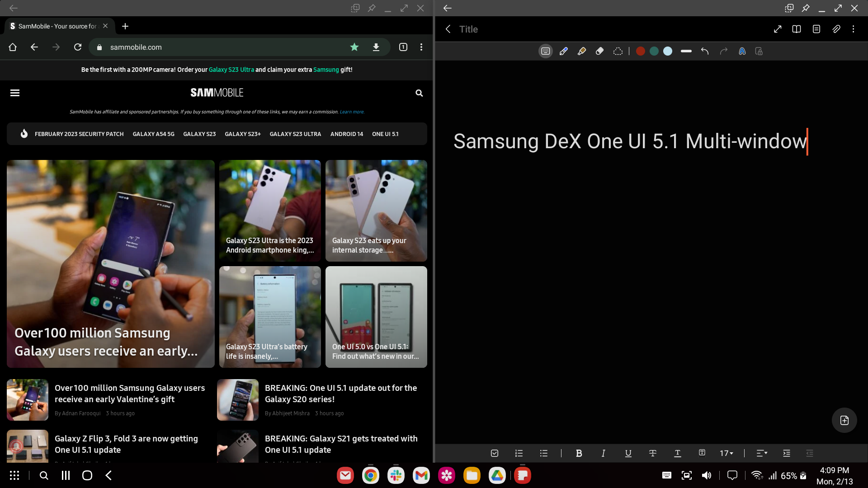Insert a checkbox checklist item

point(495,453)
